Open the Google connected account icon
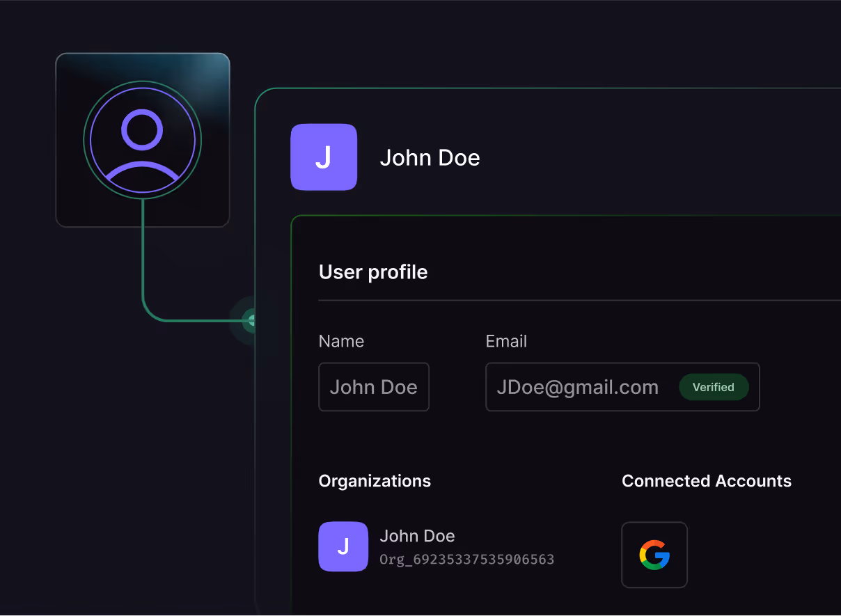The width and height of the screenshot is (841, 616). tap(654, 555)
